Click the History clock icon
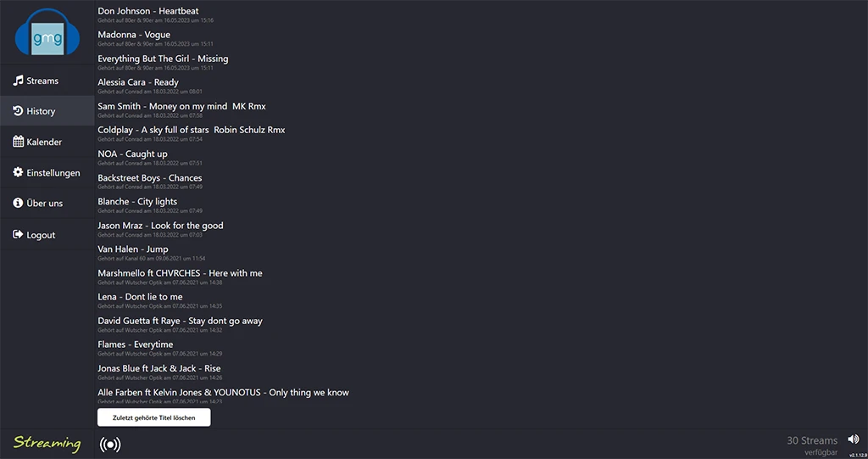868x459 pixels. (18, 111)
